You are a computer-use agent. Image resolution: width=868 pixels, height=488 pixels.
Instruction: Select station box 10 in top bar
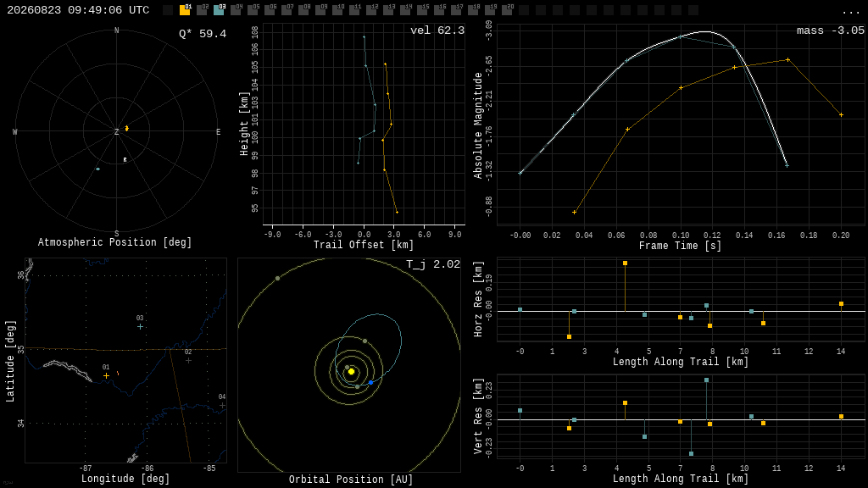tap(337, 9)
